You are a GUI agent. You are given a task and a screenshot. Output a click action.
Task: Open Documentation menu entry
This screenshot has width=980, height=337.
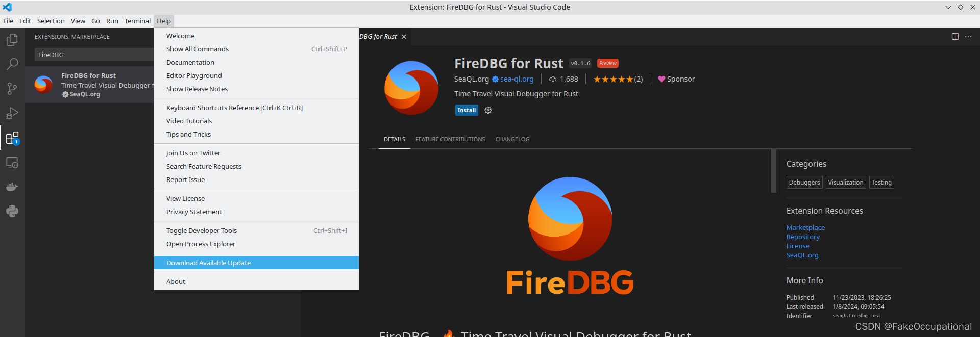point(256,62)
